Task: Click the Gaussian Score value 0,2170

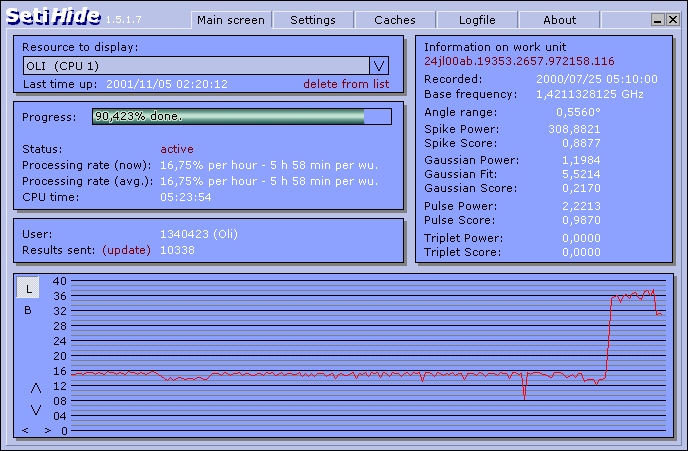Action: pyautogui.click(x=581, y=188)
